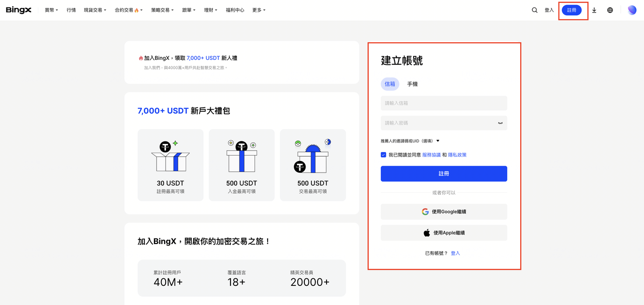Open the globe language selector
Screen dimensions: 644x305
coord(610,10)
